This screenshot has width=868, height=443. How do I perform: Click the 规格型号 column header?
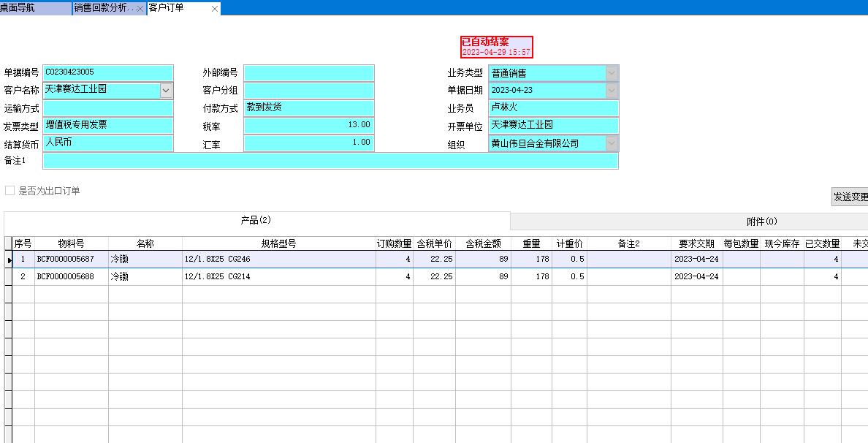pos(278,243)
